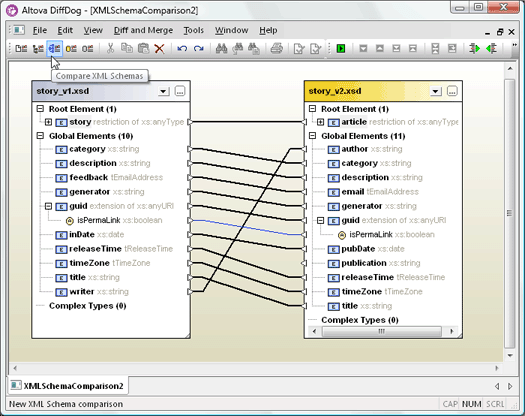Image resolution: width=525 pixels, height=416 pixels.
Task: Select the publication element in story_v2.xsd
Action: tap(364, 263)
